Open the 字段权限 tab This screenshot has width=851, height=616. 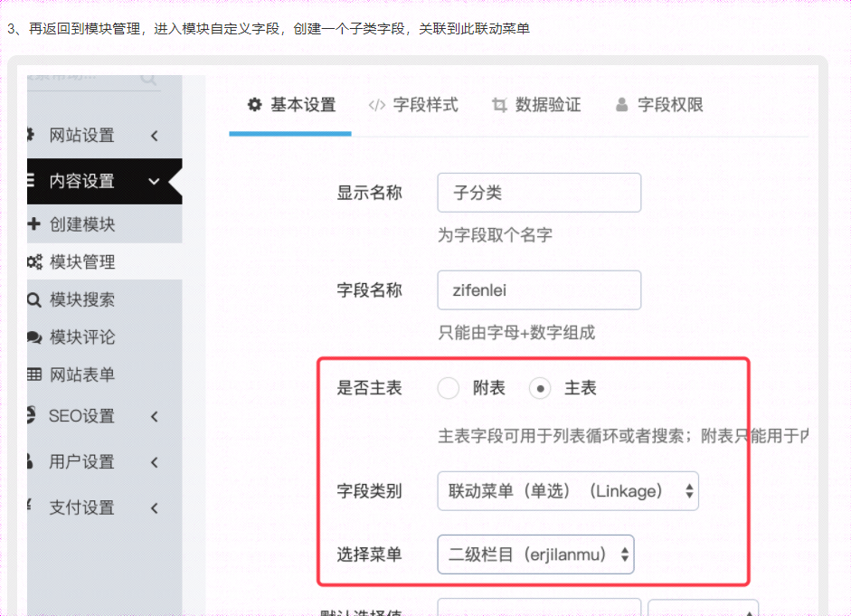(659, 105)
